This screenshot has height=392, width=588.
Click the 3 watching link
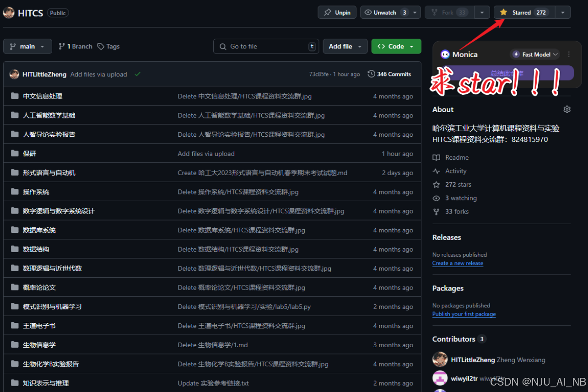455,198
